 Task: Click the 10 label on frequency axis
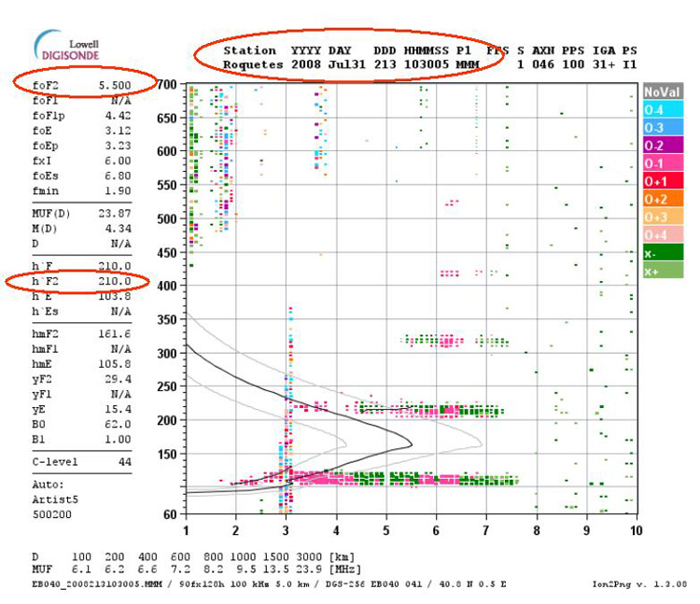tap(636, 531)
